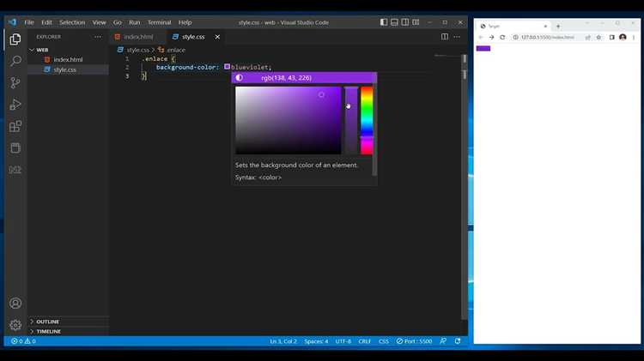Open the Terminal menu

(159, 22)
